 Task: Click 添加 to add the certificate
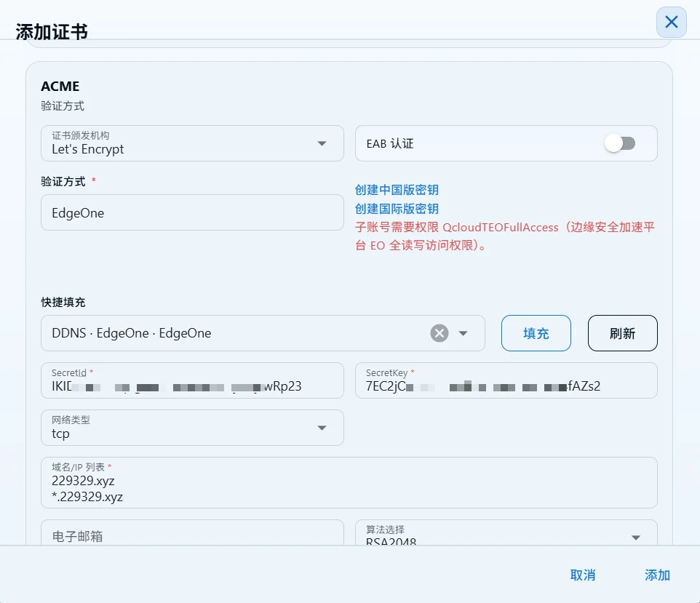pyautogui.click(x=657, y=575)
